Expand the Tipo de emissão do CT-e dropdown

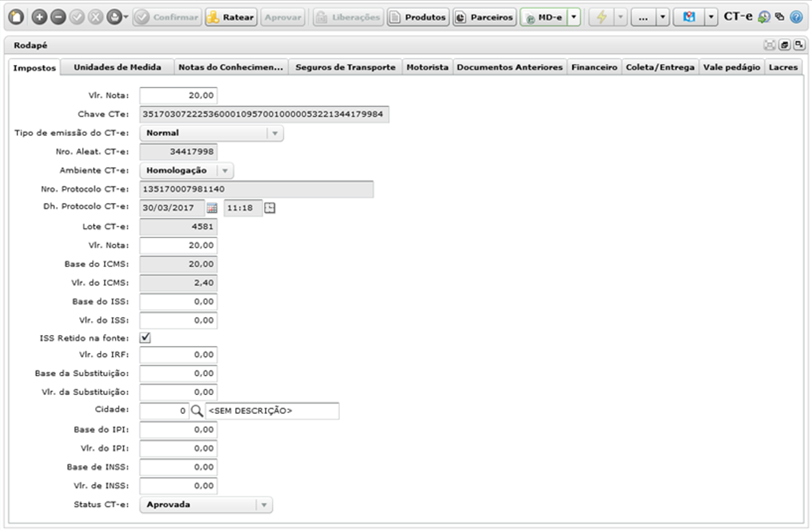(275, 133)
